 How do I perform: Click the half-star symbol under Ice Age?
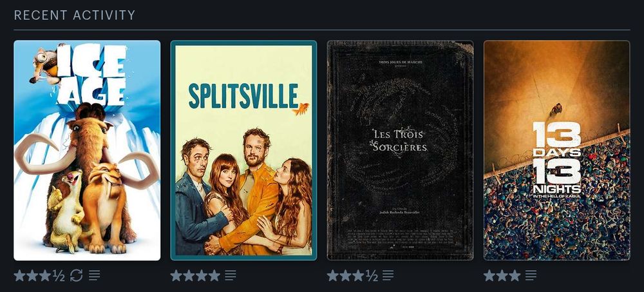(x=59, y=275)
